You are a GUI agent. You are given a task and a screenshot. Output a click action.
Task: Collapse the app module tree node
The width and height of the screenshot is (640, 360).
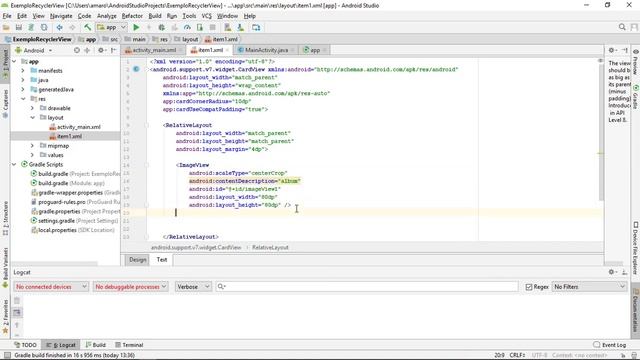[14, 61]
